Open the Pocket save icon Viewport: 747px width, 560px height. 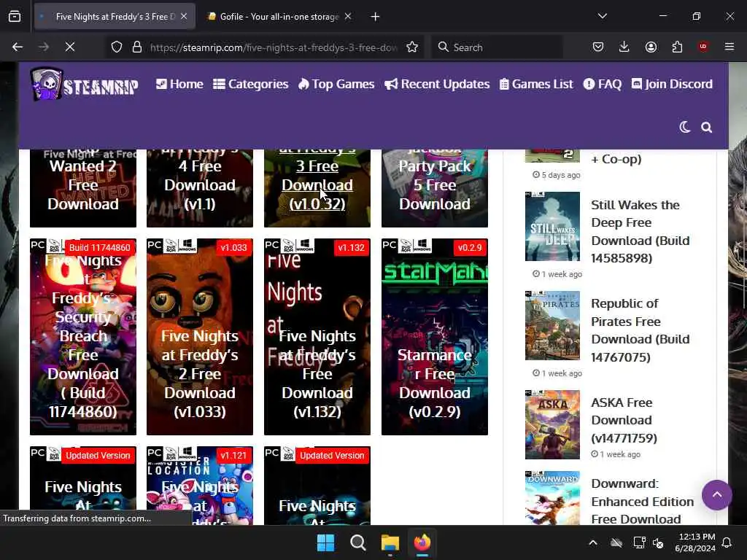(598, 47)
